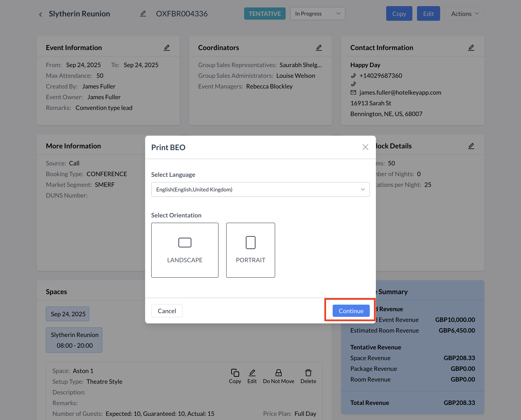Select the Slytherin Reunion 08:00 - 20:00 slot

[74, 340]
